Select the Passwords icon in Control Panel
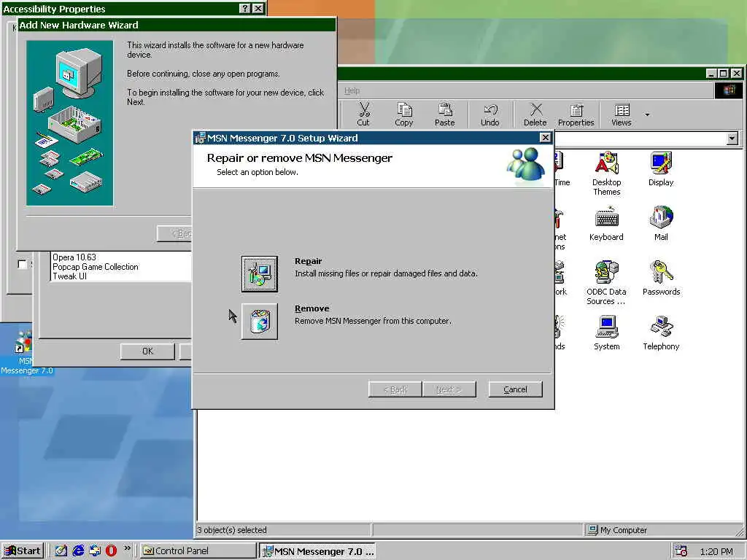 [661, 279]
